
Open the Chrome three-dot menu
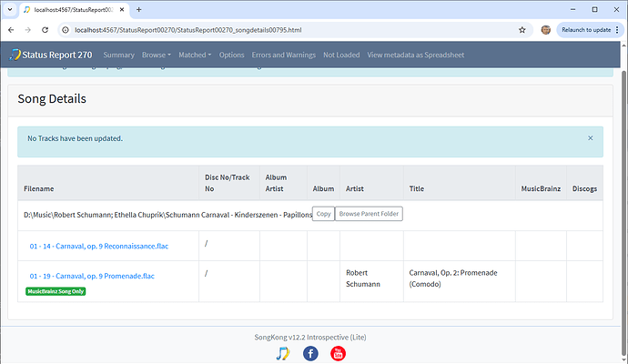coord(615,30)
